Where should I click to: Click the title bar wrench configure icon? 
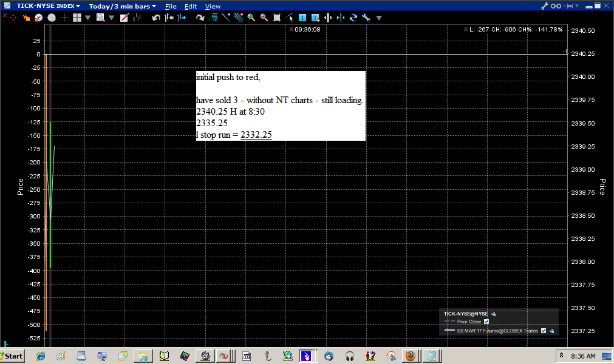pos(544,6)
